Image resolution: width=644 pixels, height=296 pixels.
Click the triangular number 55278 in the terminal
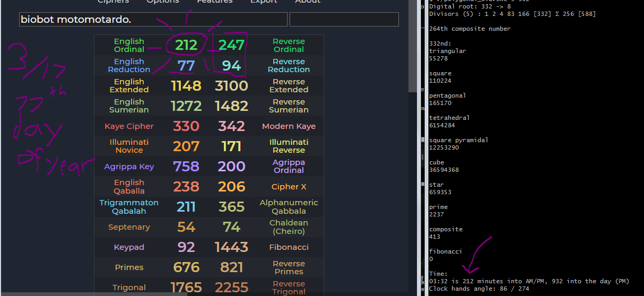[438, 58]
